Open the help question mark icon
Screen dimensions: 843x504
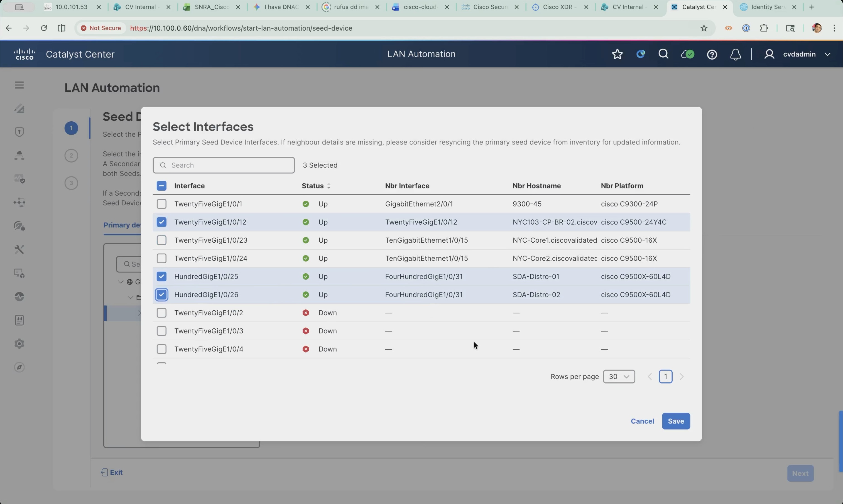pos(712,54)
